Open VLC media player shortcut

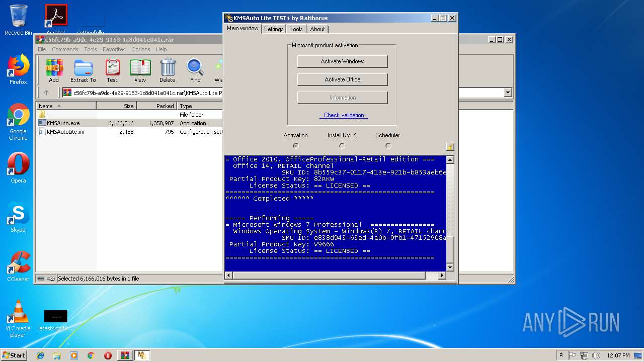(x=18, y=319)
